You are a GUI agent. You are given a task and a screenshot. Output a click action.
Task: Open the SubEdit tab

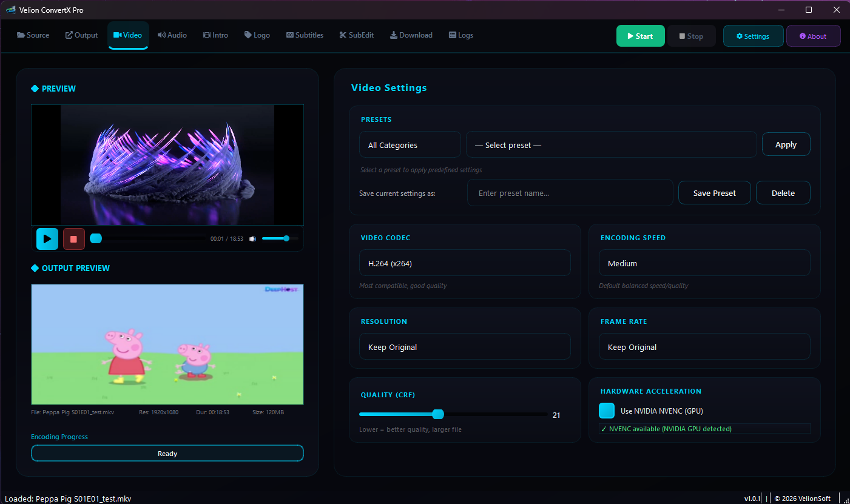tap(357, 35)
